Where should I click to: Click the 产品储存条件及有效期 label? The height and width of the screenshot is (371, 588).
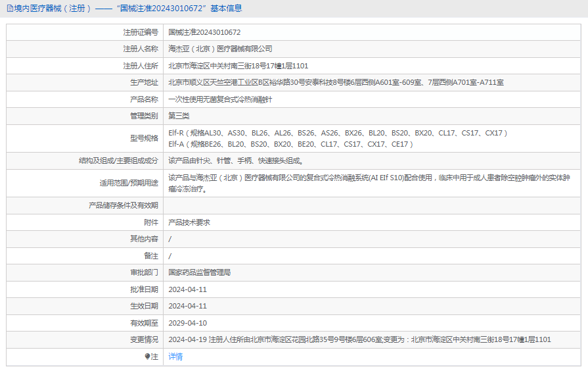(124, 205)
